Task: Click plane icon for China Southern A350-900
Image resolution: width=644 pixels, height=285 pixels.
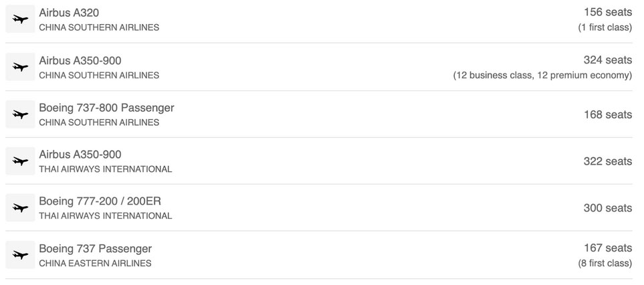Action: coord(20,66)
